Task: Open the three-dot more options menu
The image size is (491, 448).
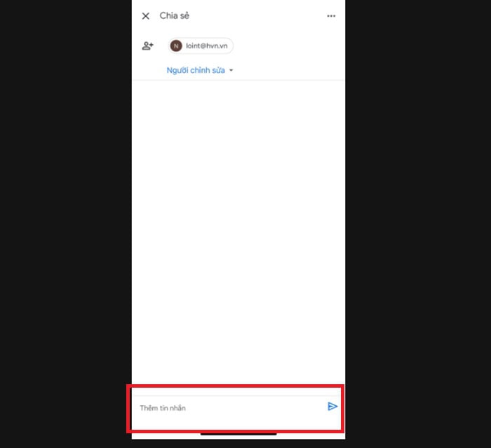Action: click(331, 16)
